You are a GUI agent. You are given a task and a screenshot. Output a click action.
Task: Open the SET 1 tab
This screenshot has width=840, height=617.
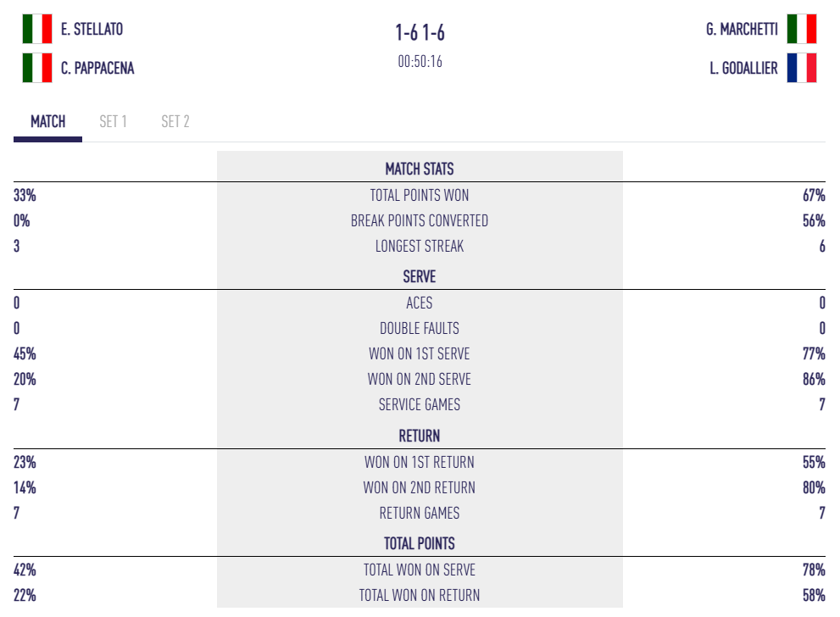click(113, 121)
